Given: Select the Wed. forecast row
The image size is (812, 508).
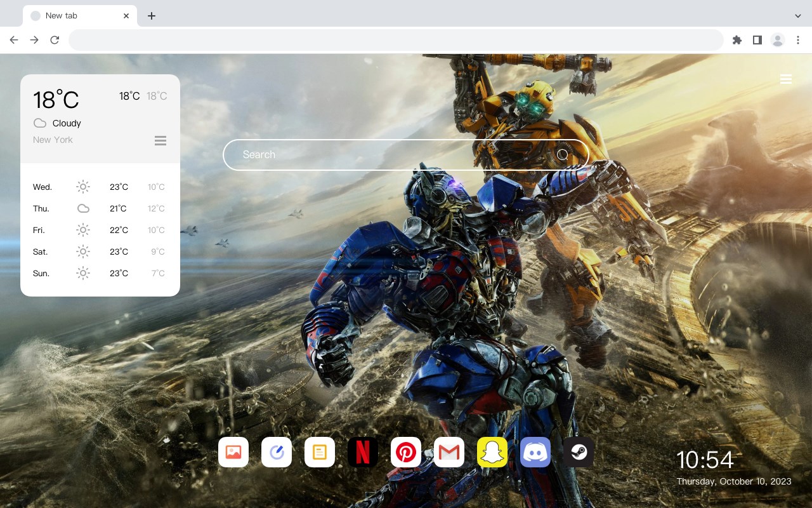Looking at the screenshot, I should pyautogui.click(x=100, y=187).
